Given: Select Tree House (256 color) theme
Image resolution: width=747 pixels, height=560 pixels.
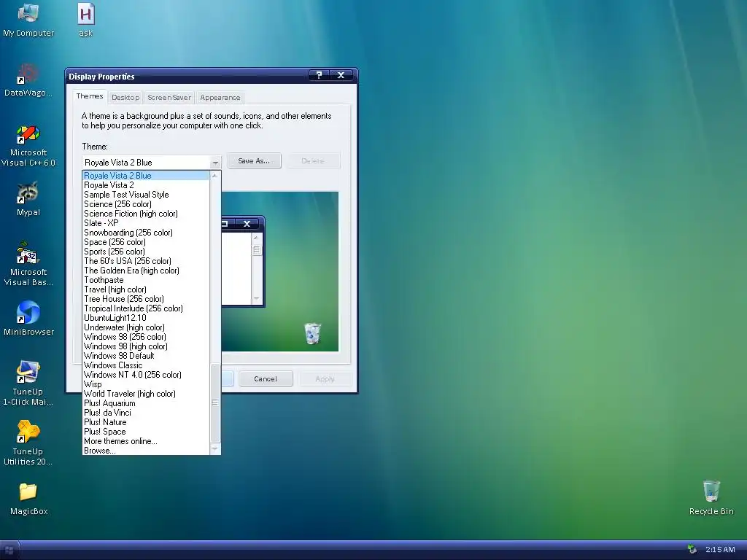Looking at the screenshot, I should click(x=146, y=299).
